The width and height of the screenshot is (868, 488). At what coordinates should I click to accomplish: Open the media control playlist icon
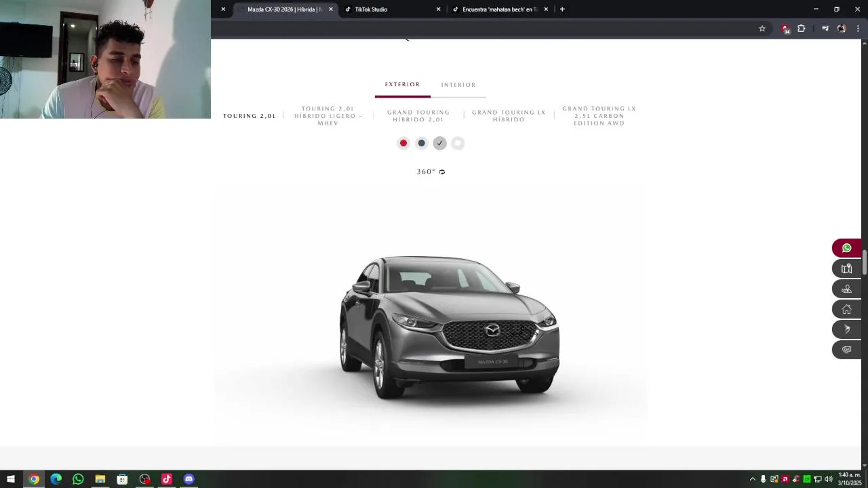[x=825, y=28]
